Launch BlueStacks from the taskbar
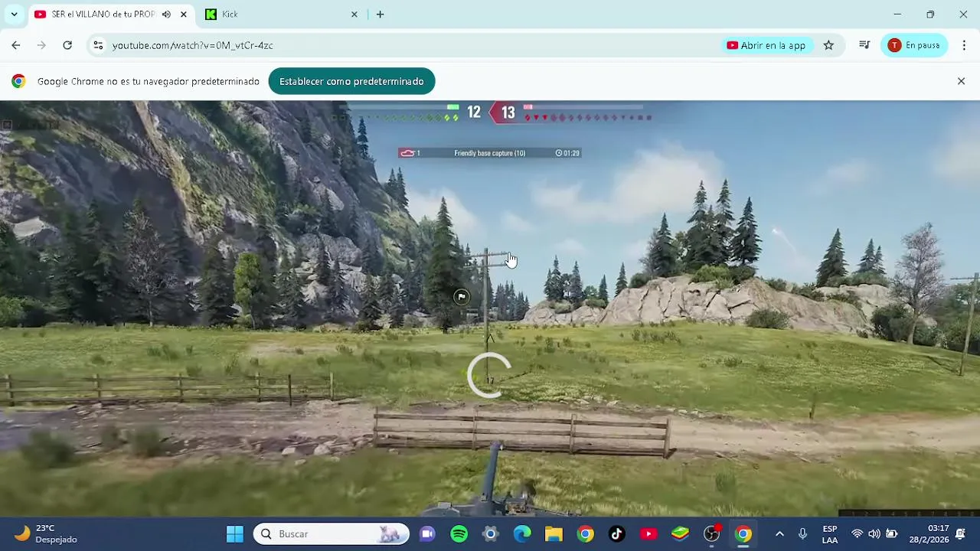The height and width of the screenshot is (551, 980). pos(680,533)
